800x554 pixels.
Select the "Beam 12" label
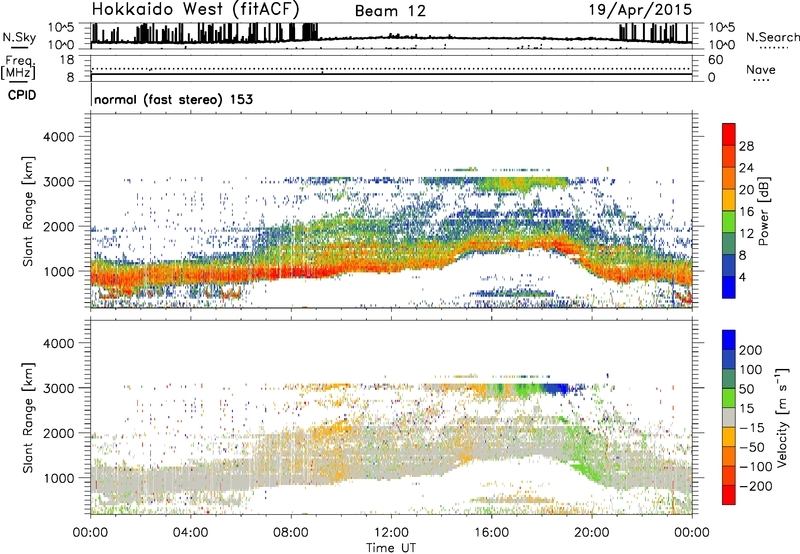390,11
